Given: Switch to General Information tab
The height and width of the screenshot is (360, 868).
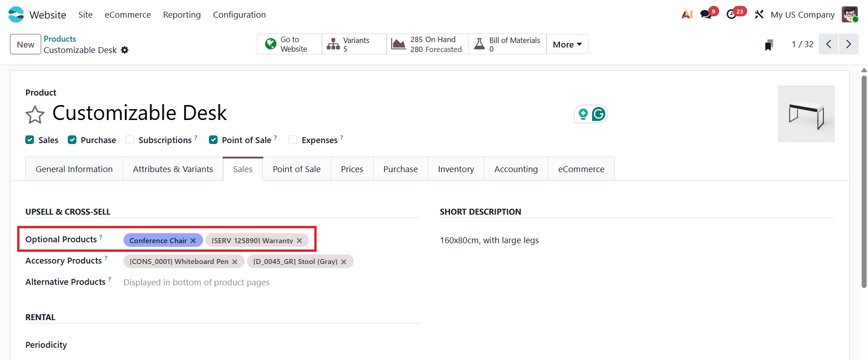Looking at the screenshot, I should point(74,169).
